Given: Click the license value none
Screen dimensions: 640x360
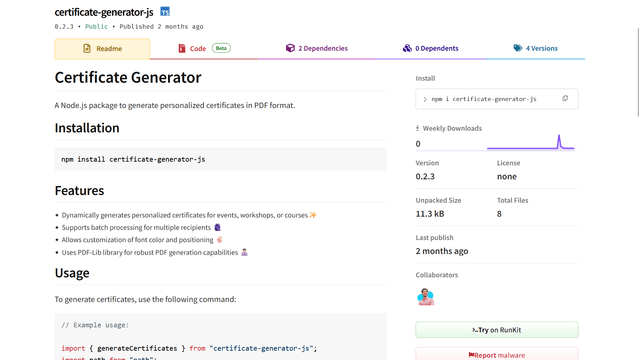Looking at the screenshot, I should [507, 177].
